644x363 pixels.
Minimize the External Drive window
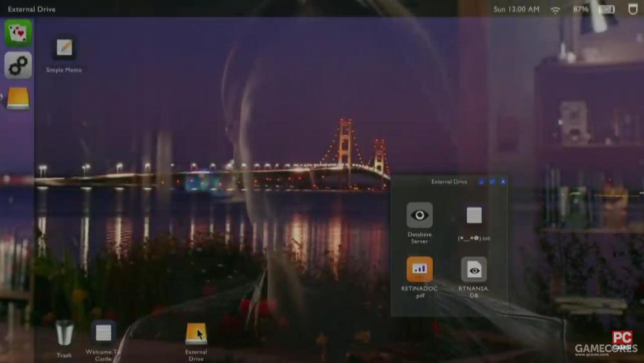pyautogui.click(x=481, y=181)
